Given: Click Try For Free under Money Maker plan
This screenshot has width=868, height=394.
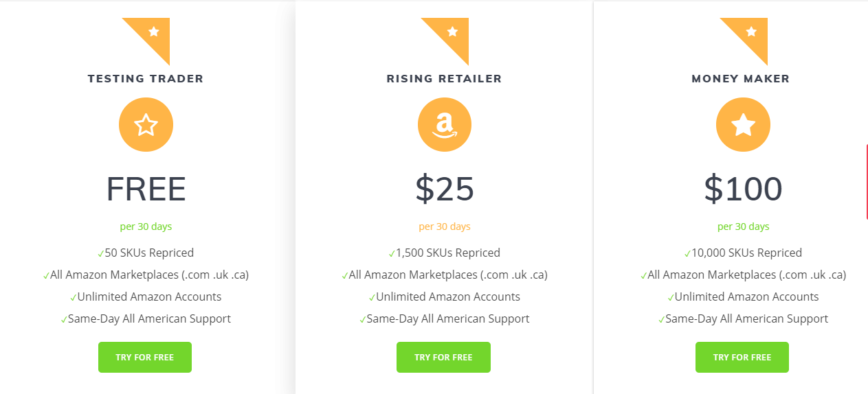Looking at the screenshot, I should (x=742, y=357).
